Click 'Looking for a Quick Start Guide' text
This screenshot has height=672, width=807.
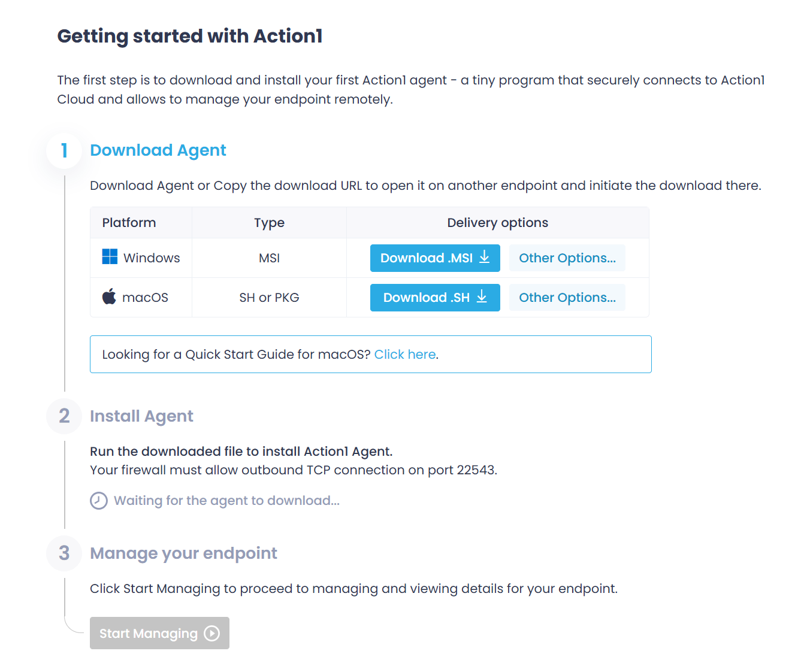(x=236, y=355)
